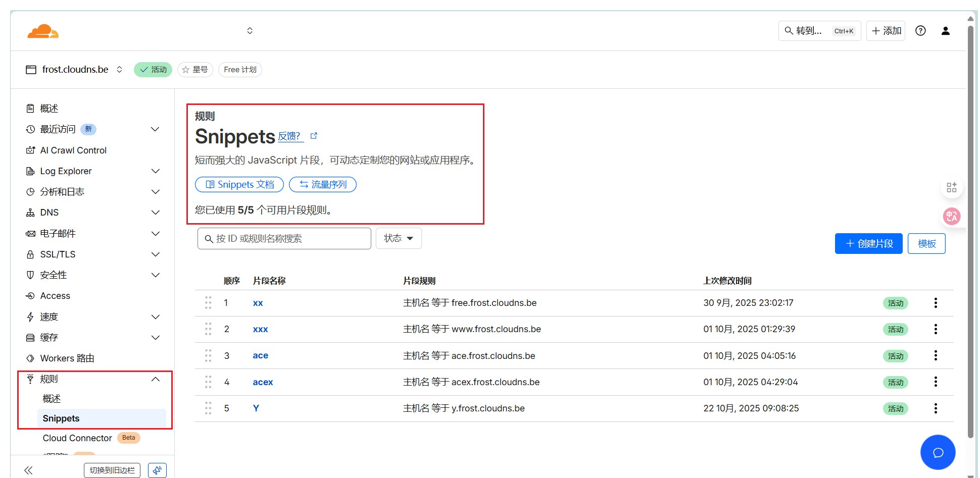Viewport: 980px width, 478px height.
Task: Open the account switcher chevron
Action: coord(250,31)
